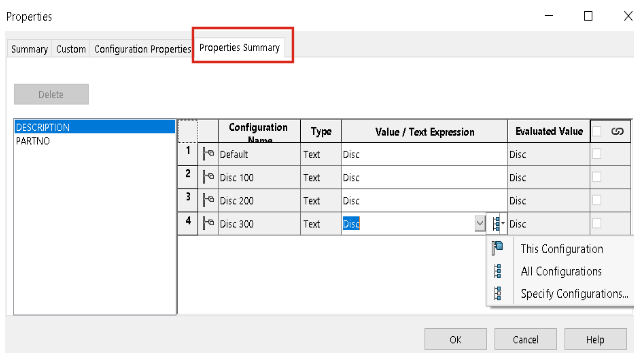Click the configuration icon in the Disc 300 row
The width and height of the screenshot is (640, 360).
click(208, 224)
